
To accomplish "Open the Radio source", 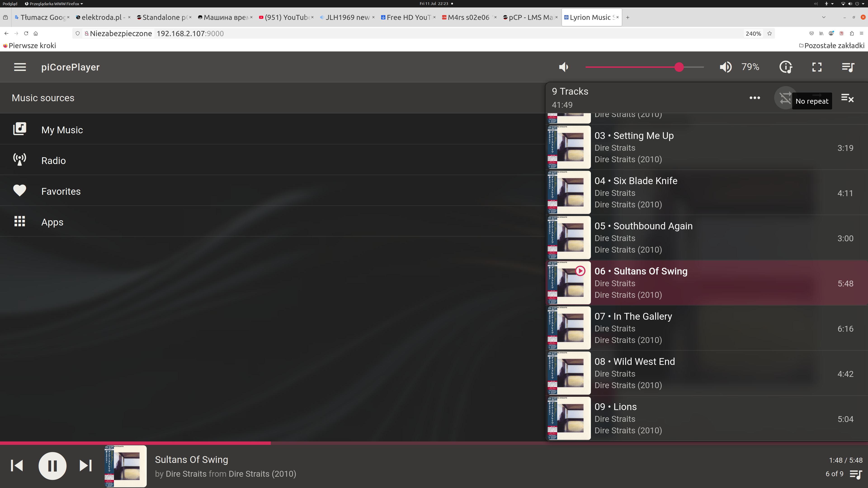I will point(272,160).
